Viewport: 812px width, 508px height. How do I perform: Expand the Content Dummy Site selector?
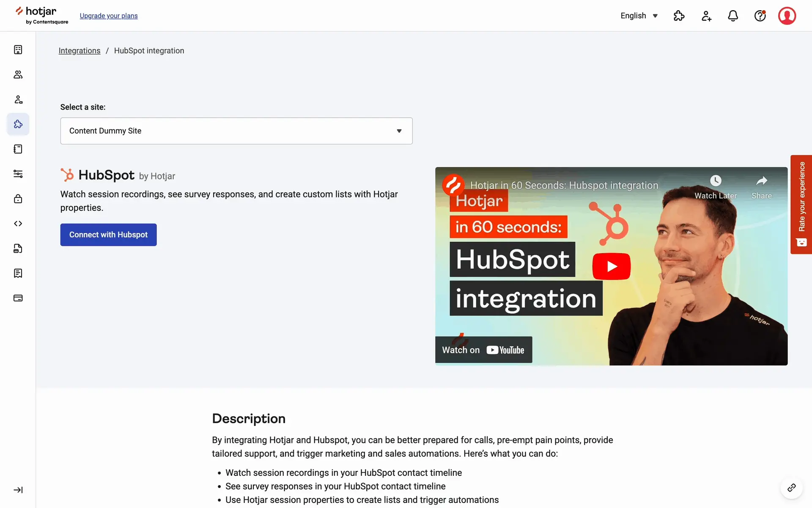pos(236,131)
